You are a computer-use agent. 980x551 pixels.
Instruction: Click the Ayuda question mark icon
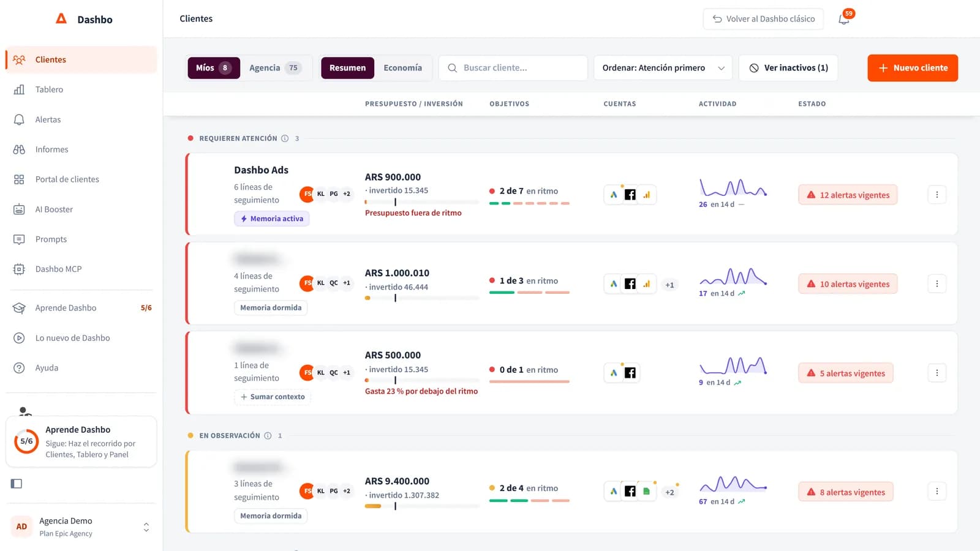[19, 368]
